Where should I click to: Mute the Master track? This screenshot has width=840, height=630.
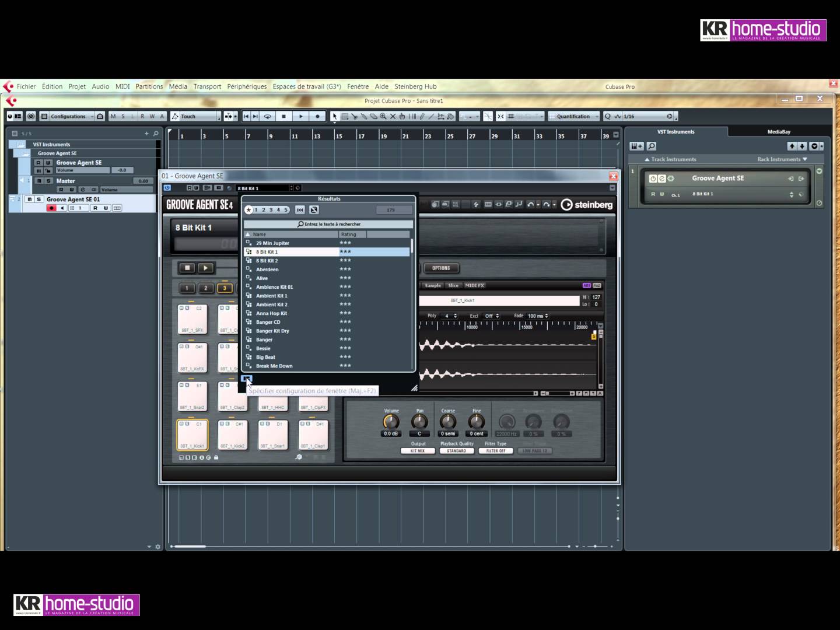39,181
